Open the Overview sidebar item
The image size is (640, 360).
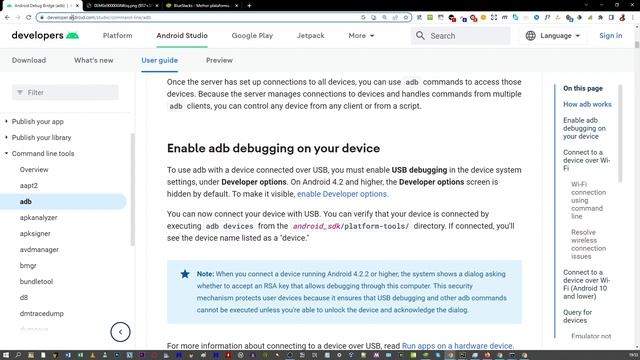(34, 169)
